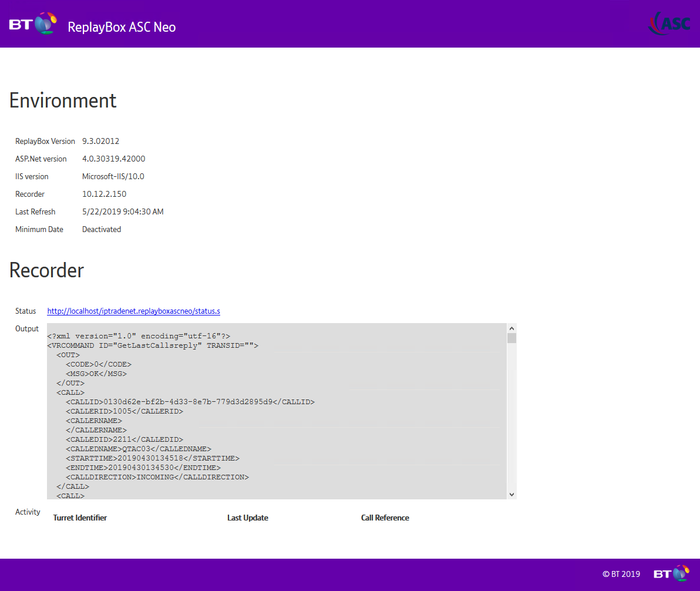The width and height of the screenshot is (700, 591).
Task: Click the BT logo in the header
Action: point(33,23)
